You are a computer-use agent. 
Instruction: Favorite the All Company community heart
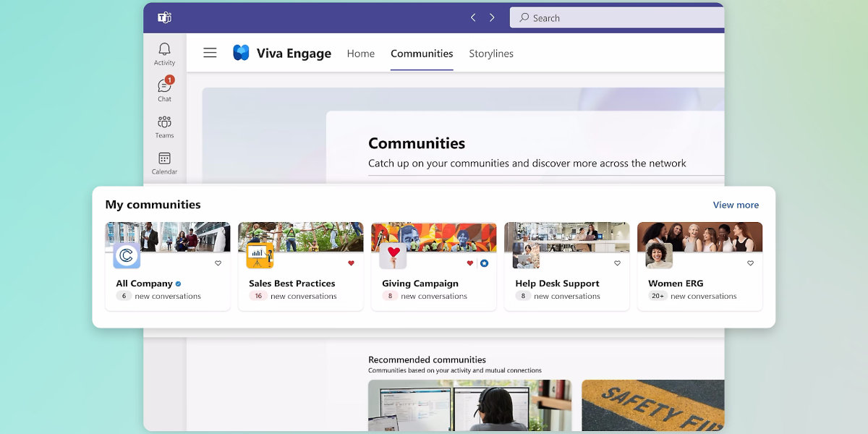click(218, 263)
